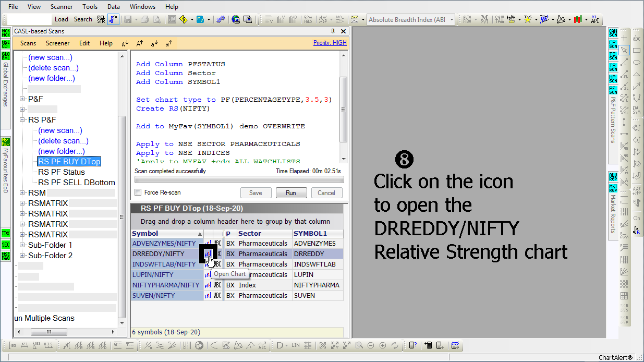The width and height of the screenshot is (644, 362).
Task: Click the Run button
Action: (x=291, y=193)
